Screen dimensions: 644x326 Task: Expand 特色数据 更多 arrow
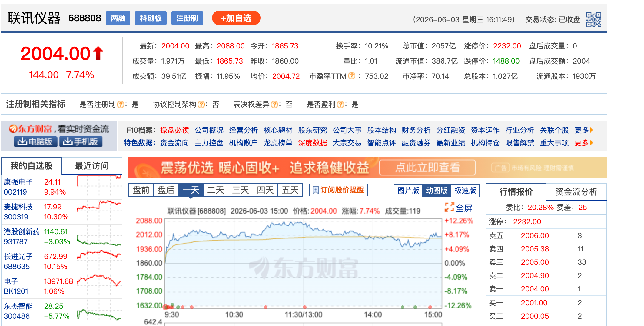(592, 143)
